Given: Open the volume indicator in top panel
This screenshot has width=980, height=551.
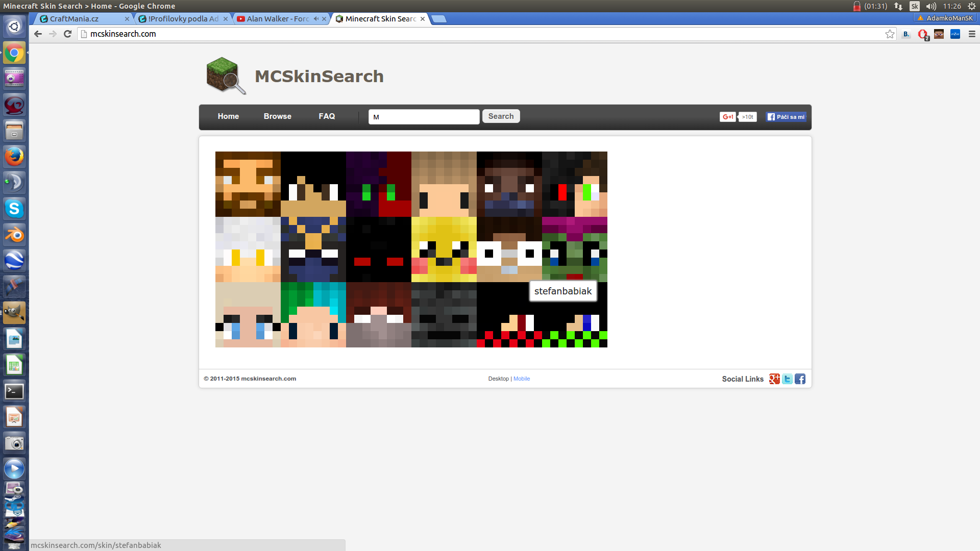Looking at the screenshot, I should [x=931, y=6].
